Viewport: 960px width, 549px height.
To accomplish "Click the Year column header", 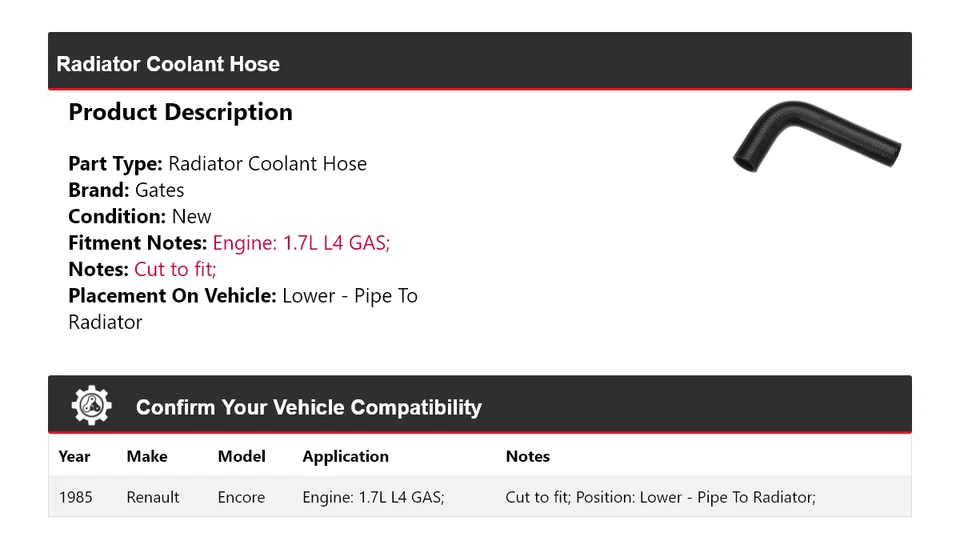I will tap(74, 456).
